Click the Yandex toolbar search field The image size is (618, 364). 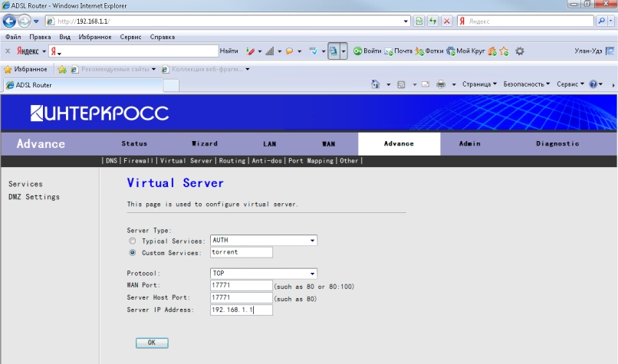[133, 51]
